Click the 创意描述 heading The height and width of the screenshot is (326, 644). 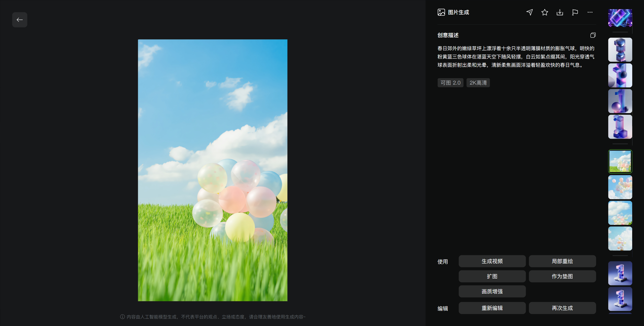click(448, 35)
